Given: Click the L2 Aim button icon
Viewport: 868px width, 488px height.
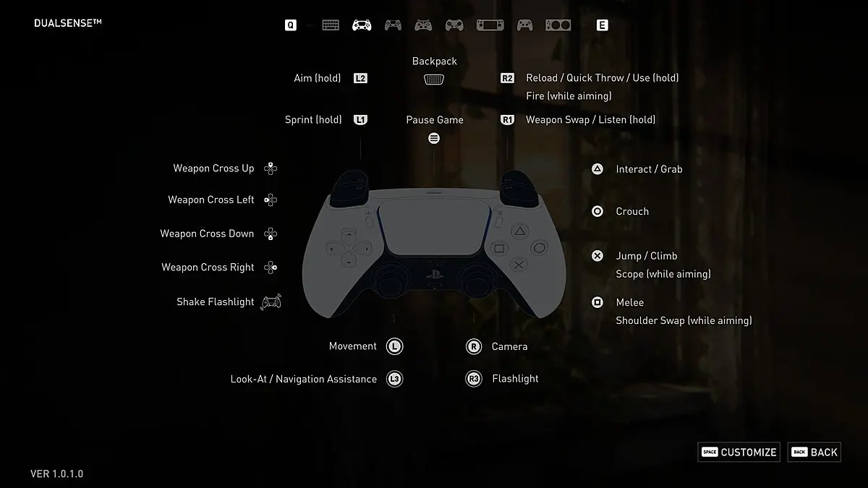Looking at the screenshot, I should [x=359, y=78].
